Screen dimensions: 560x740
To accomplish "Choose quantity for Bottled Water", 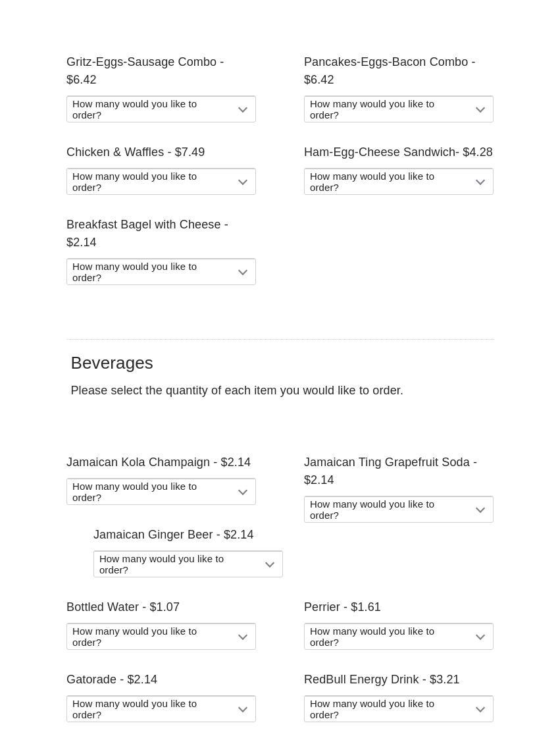I will click(161, 637).
